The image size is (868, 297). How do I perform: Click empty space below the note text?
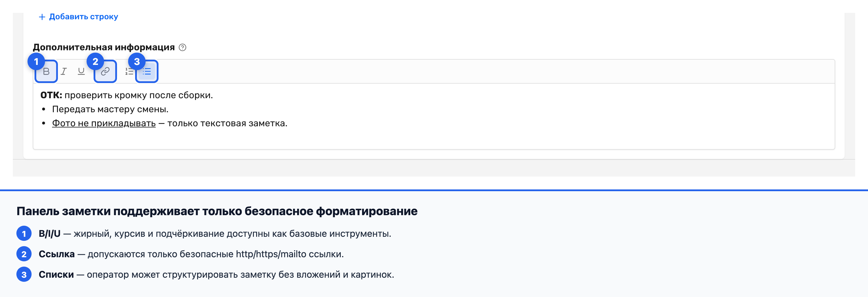coord(434,139)
